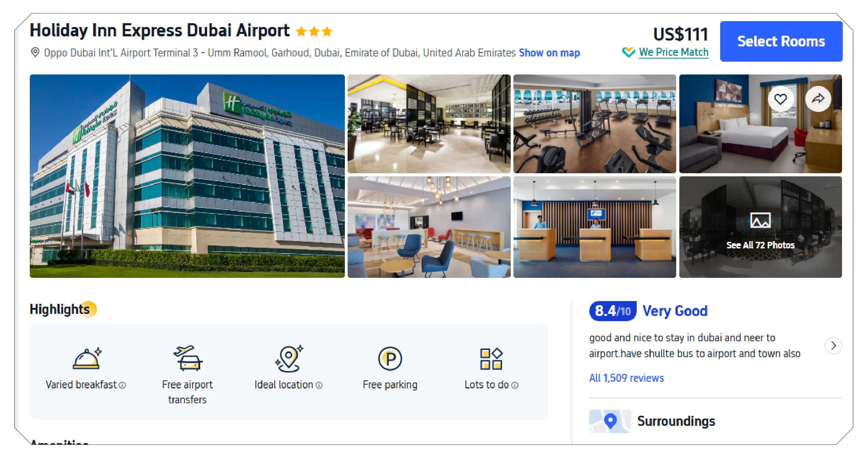The image size is (868, 458).
Task: Click the Free airport transfers icon
Action: coord(188,359)
